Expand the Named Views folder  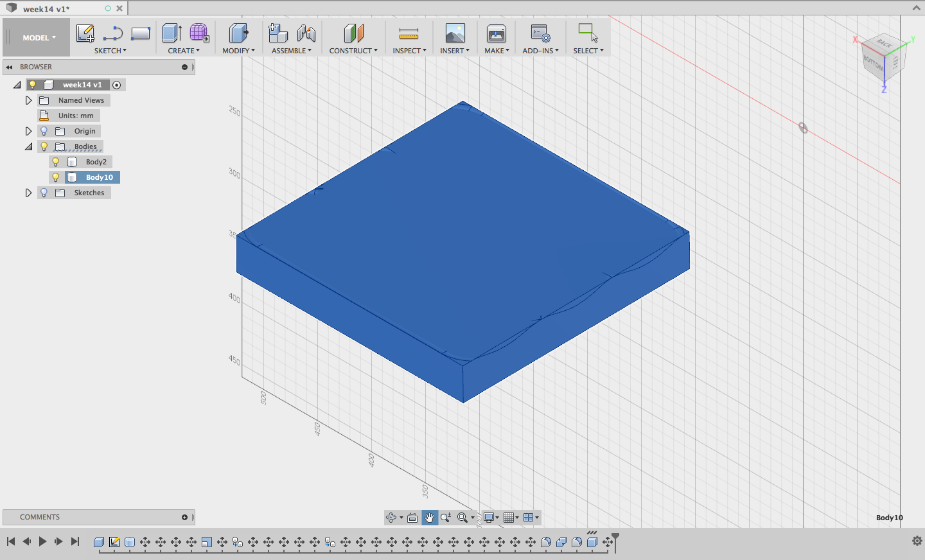click(28, 100)
